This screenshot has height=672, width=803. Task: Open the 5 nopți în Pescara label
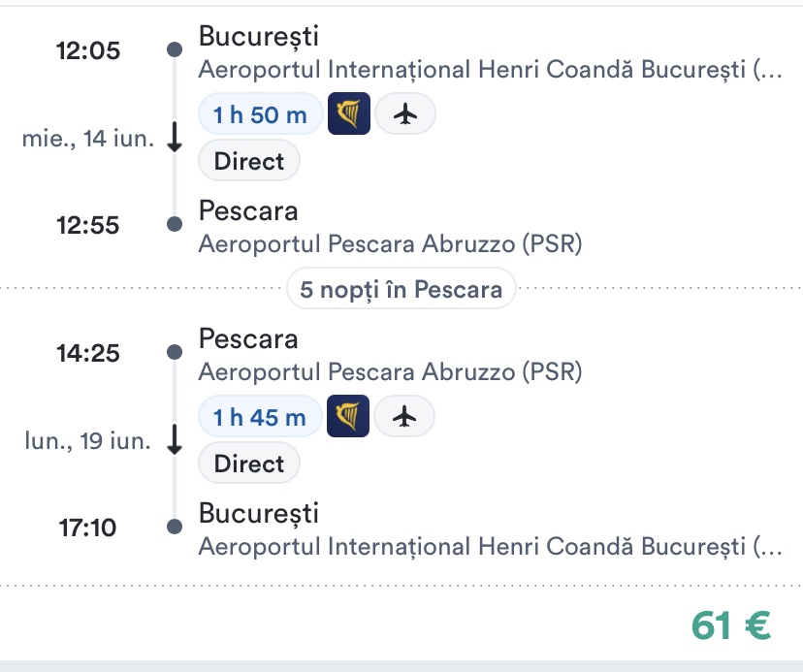(401, 289)
